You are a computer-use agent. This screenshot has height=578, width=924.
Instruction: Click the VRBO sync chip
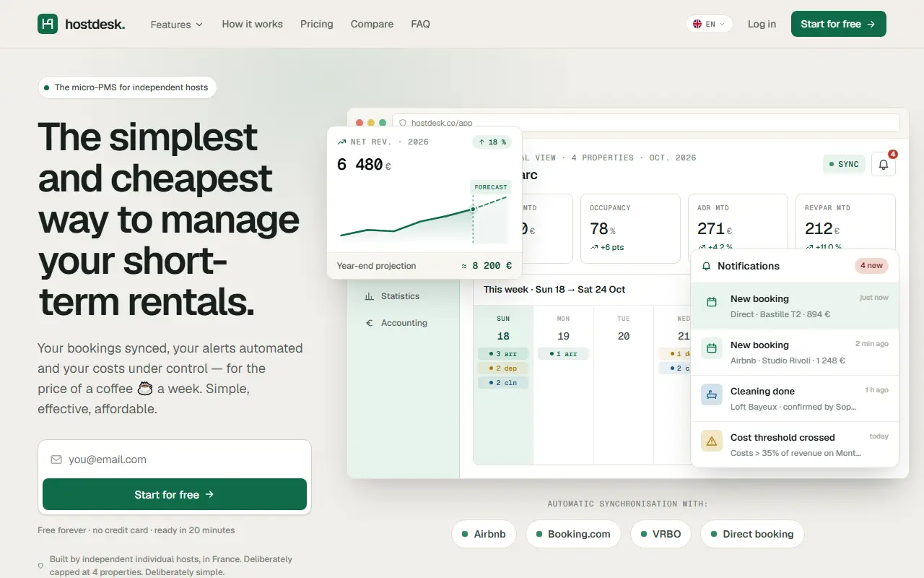(x=661, y=534)
